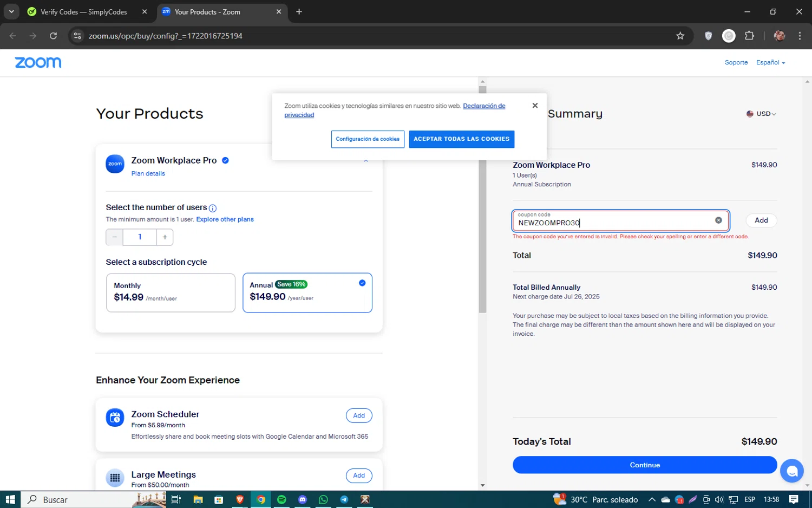
Task: Open Discord from the taskbar
Action: (x=303, y=499)
